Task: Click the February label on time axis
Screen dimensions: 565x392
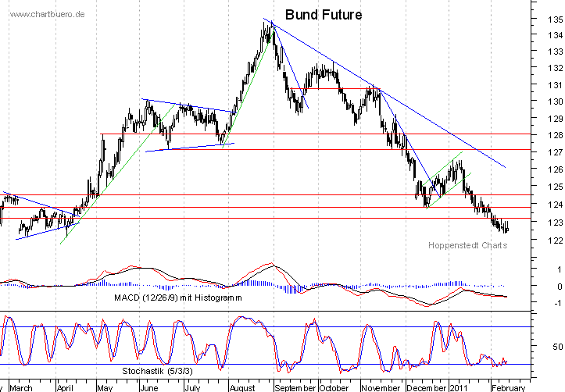Action: click(x=509, y=388)
